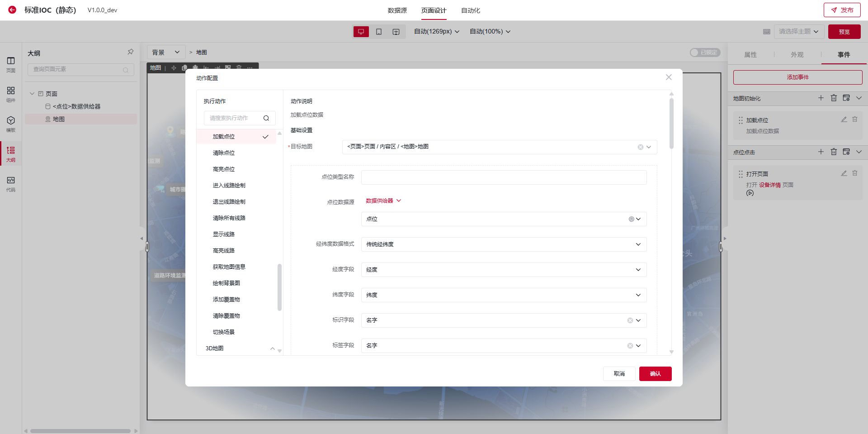
Task: Open the 模板 templates panel
Action: pos(11,123)
